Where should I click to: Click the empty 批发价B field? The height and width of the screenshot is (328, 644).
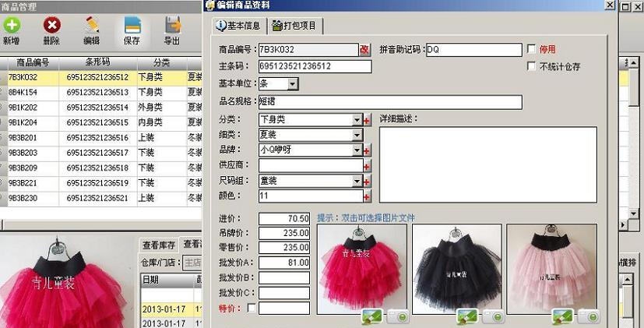(284, 278)
